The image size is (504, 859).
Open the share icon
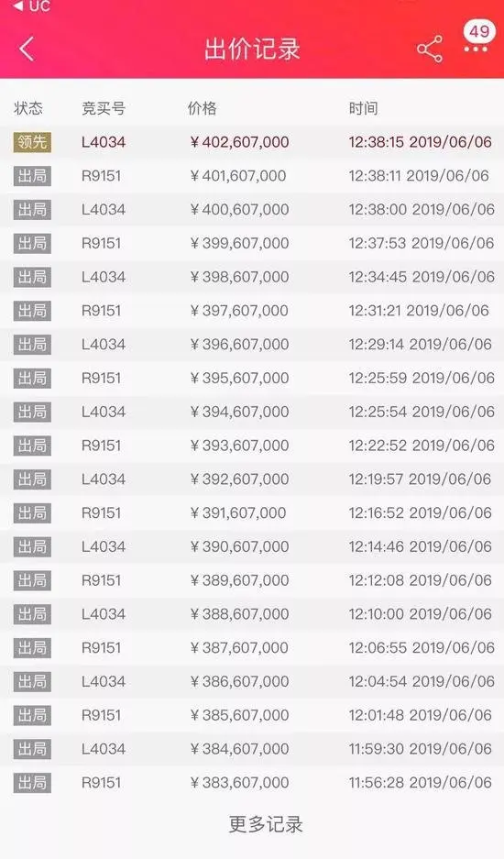click(x=430, y=50)
